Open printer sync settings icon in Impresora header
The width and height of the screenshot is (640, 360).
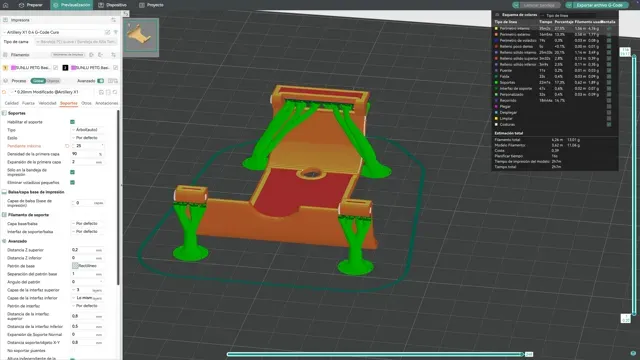pos(113,20)
